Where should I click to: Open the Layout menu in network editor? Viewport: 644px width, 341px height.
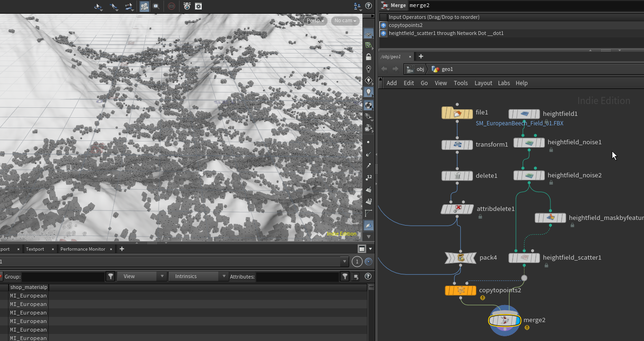click(x=483, y=83)
